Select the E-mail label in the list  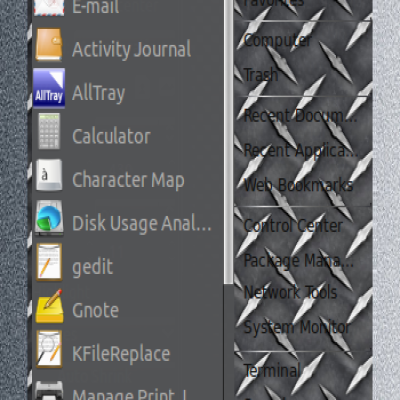96,7
